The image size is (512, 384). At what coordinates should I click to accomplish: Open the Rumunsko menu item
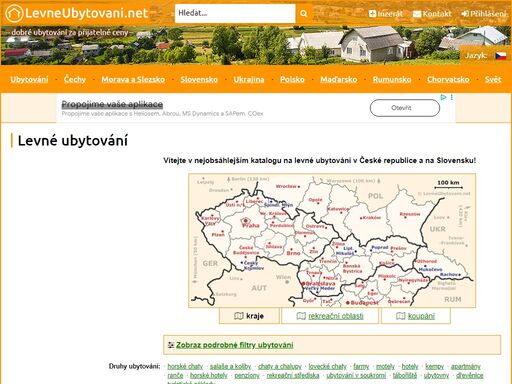(392, 79)
